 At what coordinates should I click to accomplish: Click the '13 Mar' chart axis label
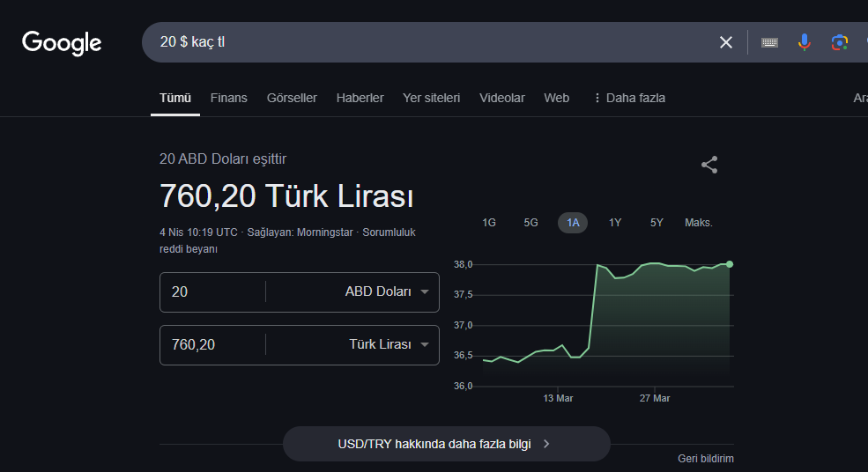[x=558, y=398]
